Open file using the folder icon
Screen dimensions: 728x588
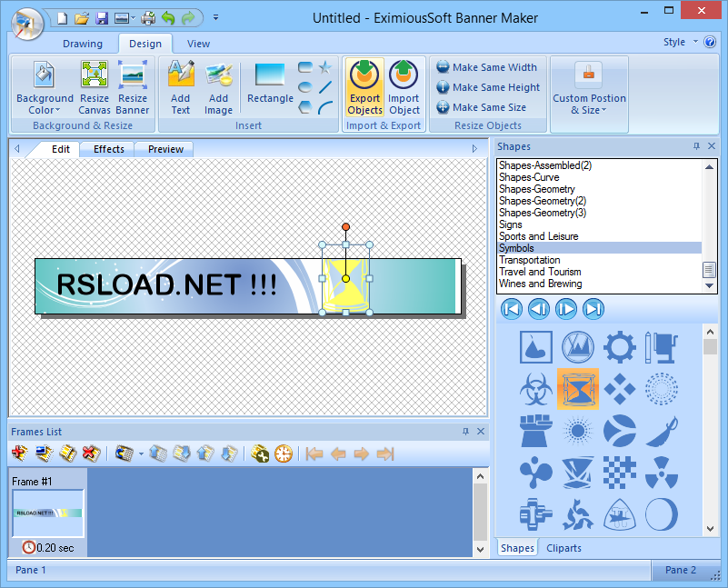click(x=82, y=18)
